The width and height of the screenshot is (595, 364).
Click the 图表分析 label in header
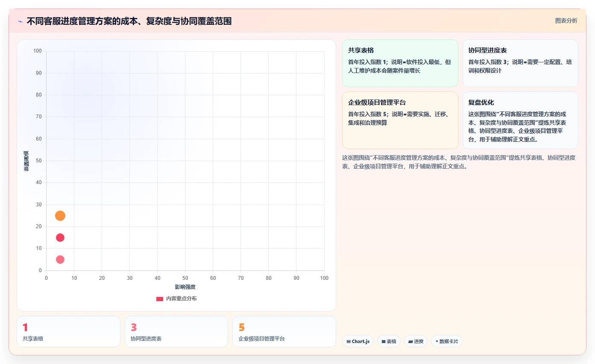pos(566,21)
